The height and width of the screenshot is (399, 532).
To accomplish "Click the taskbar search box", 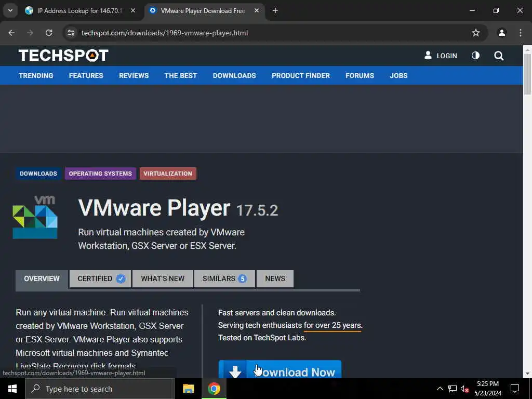I will [x=100, y=389].
